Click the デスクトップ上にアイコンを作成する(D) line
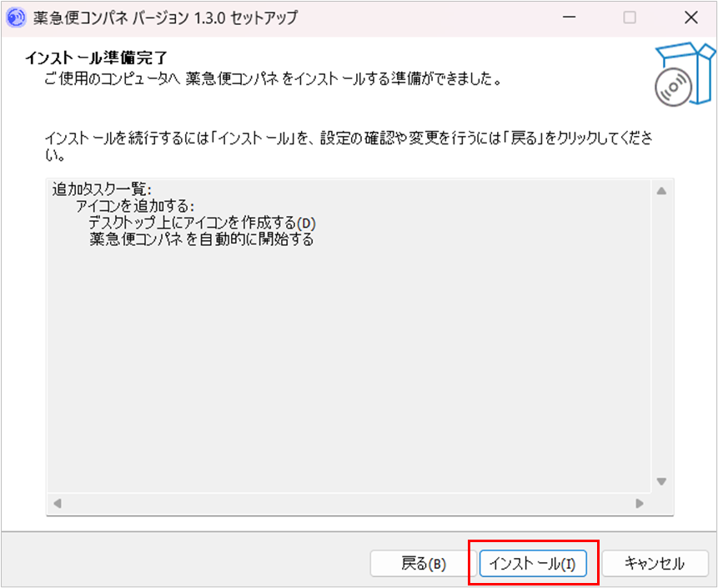 coord(203,224)
